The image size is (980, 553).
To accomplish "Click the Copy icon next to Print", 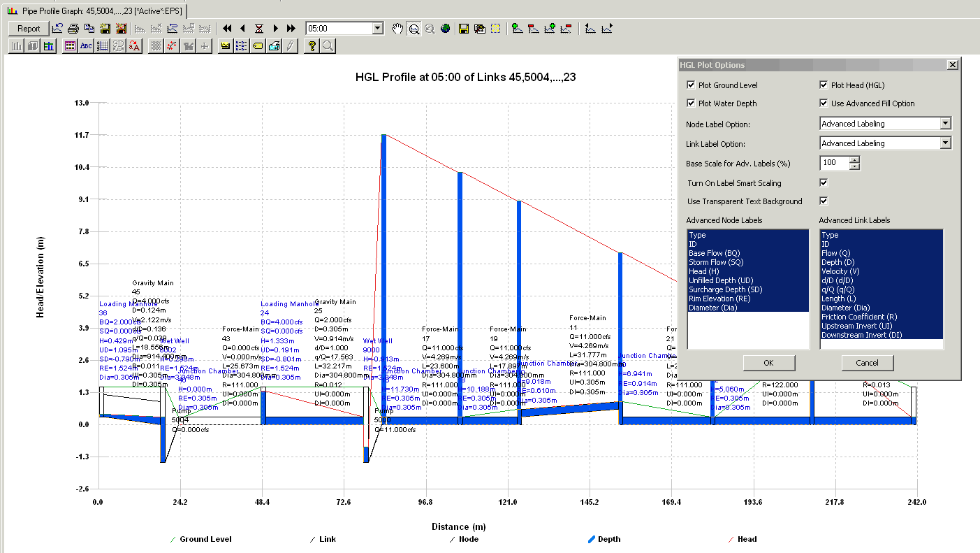I will 89,28.
